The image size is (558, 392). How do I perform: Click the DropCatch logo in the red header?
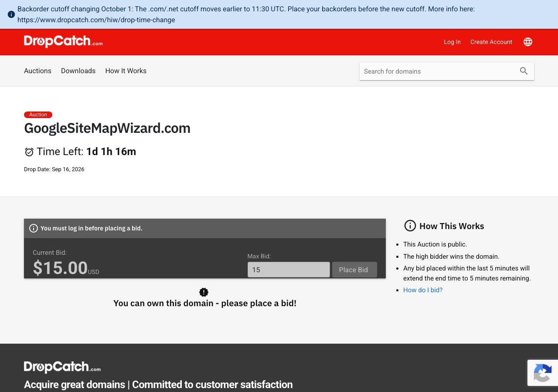pos(63,41)
